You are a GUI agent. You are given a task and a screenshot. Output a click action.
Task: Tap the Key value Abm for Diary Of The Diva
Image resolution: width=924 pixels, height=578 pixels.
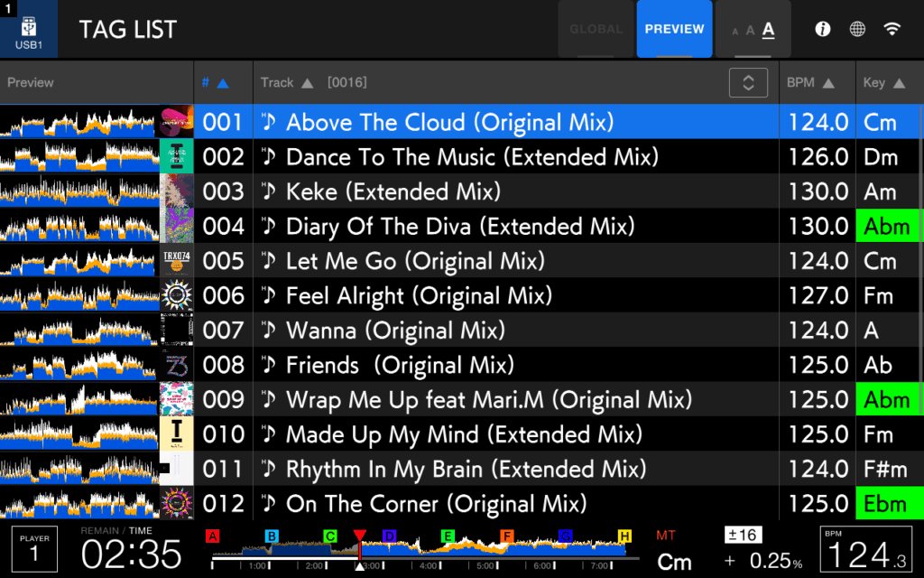(x=888, y=226)
